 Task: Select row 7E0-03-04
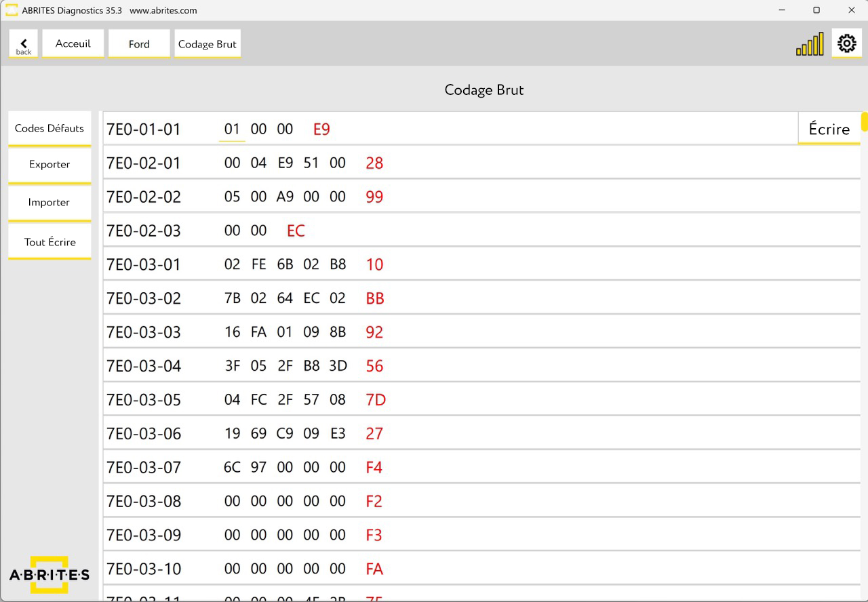click(144, 366)
